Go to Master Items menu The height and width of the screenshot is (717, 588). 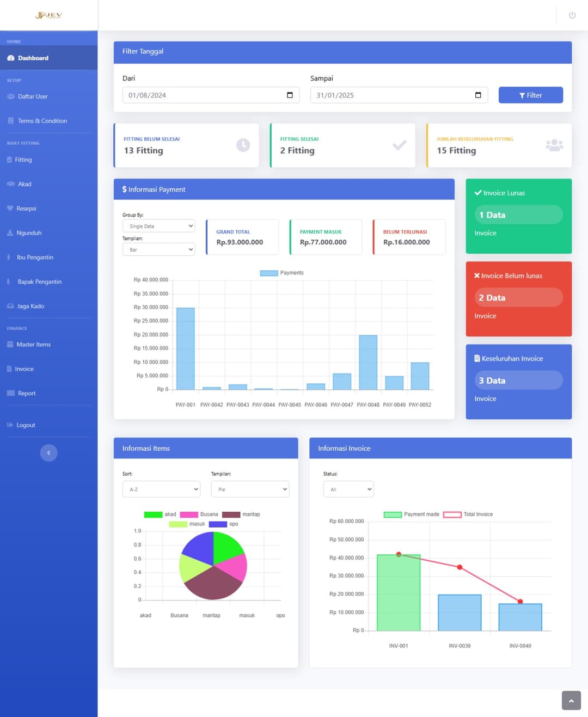click(x=33, y=345)
